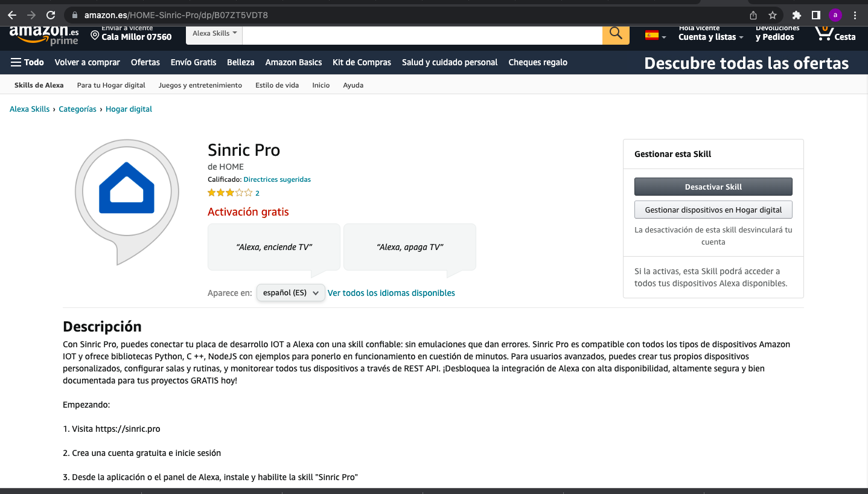Screen dimensions: 868x494
Task: Bookmark this page with the star icon
Action: pos(773,15)
